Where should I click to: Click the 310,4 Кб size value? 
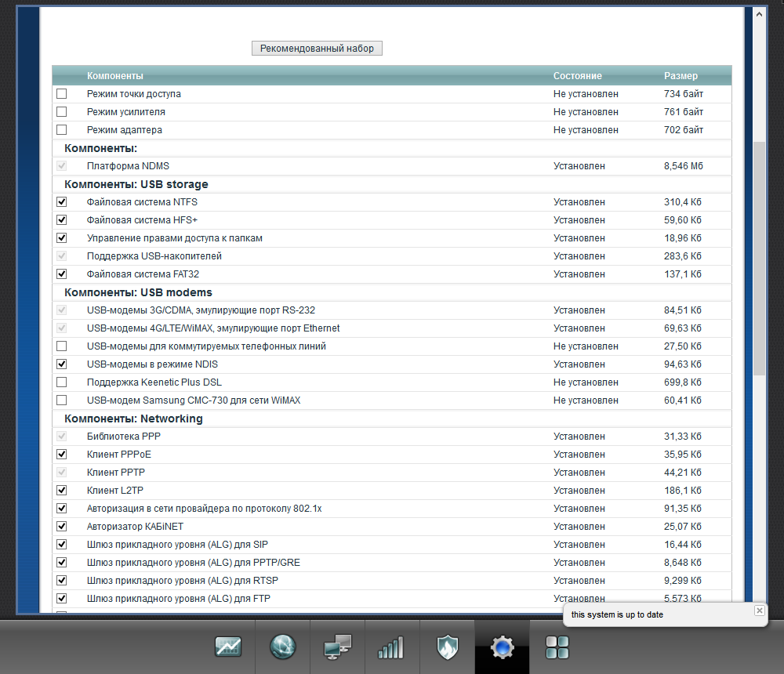683,202
